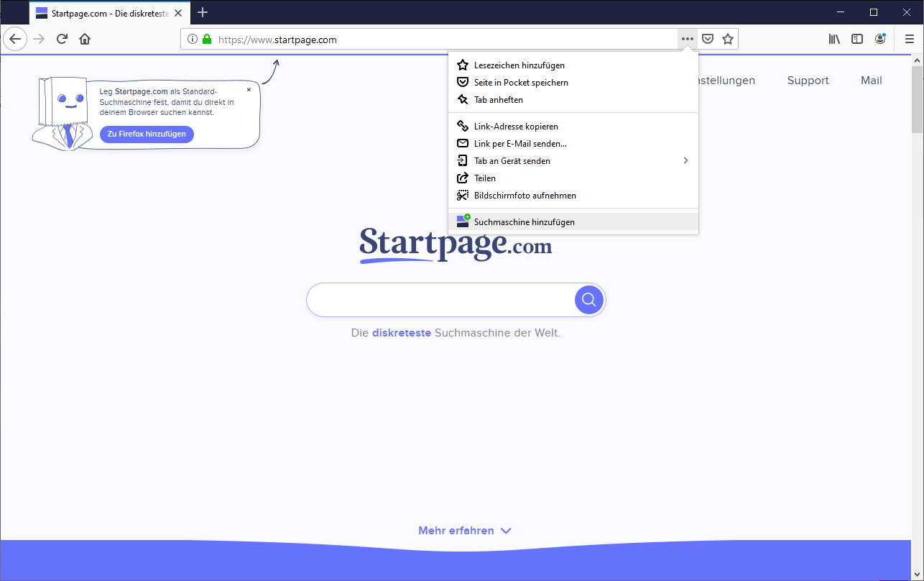Viewport: 924px width, 581px height.
Task: Reload the current page
Action: point(62,39)
